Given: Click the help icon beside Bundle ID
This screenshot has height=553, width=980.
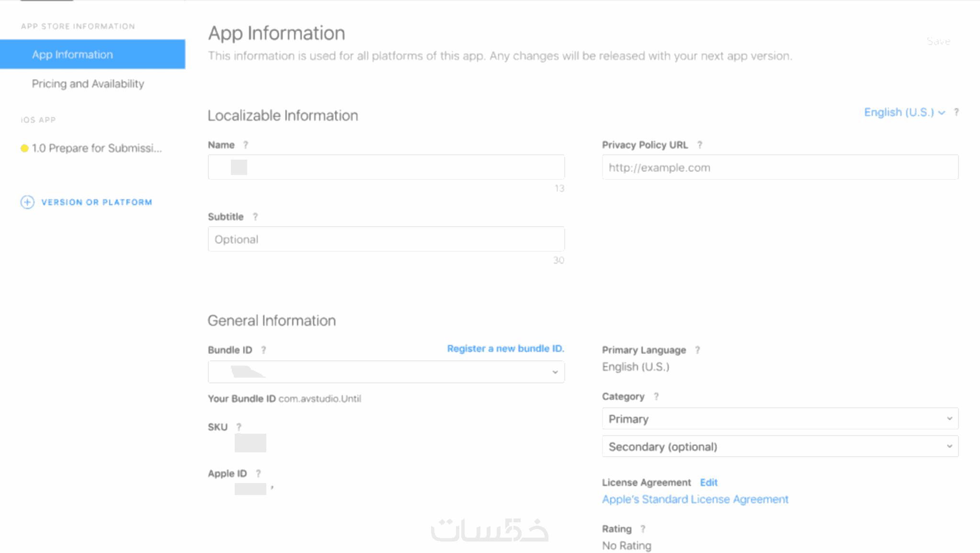Looking at the screenshot, I should (x=263, y=350).
